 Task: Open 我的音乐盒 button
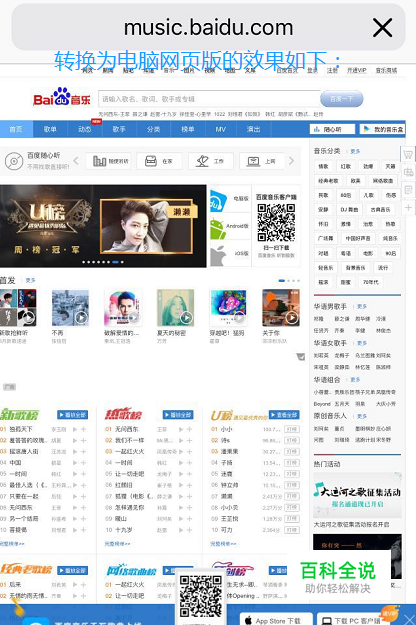pyautogui.click(x=383, y=129)
